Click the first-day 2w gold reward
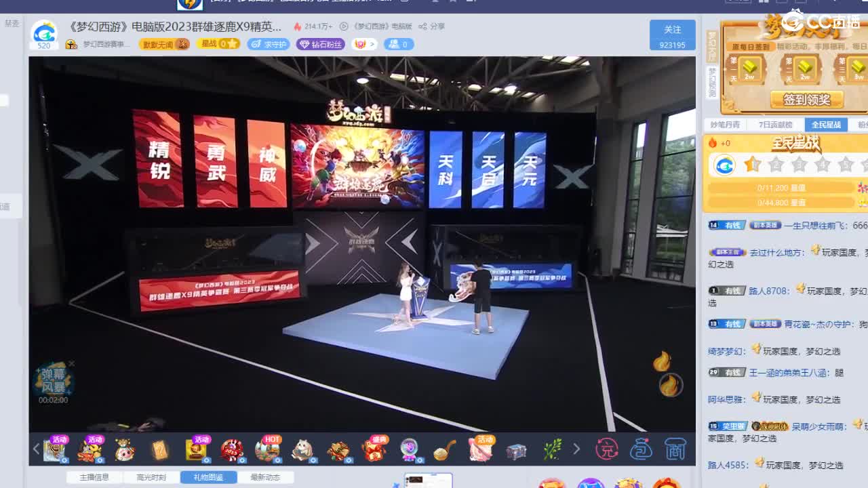Screen dimensions: 868x488 click(x=749, y=68)
